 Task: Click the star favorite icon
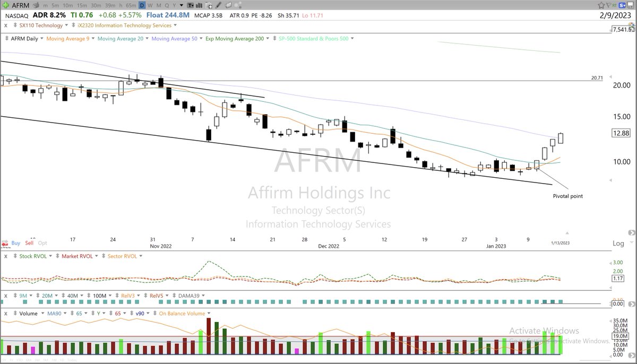(601, 5)
